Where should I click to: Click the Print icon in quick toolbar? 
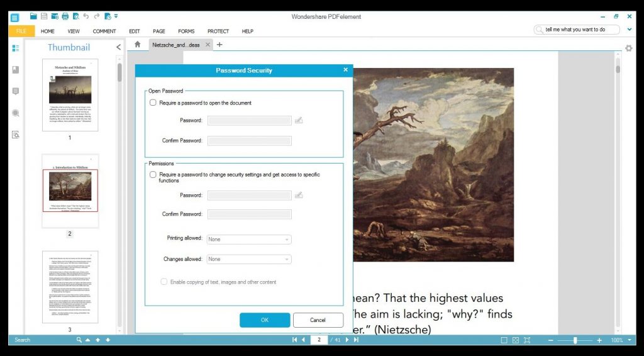65,16
